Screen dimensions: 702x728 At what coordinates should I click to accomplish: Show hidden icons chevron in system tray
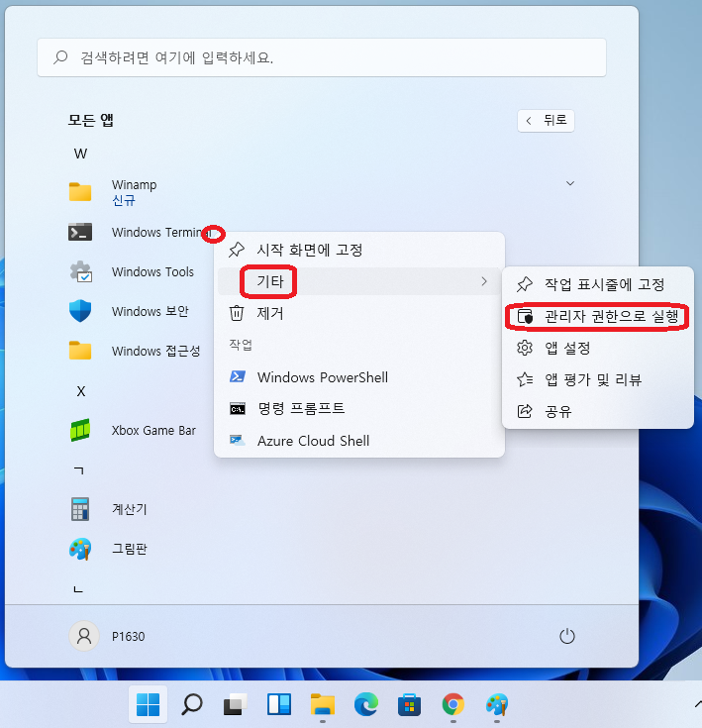698,704
